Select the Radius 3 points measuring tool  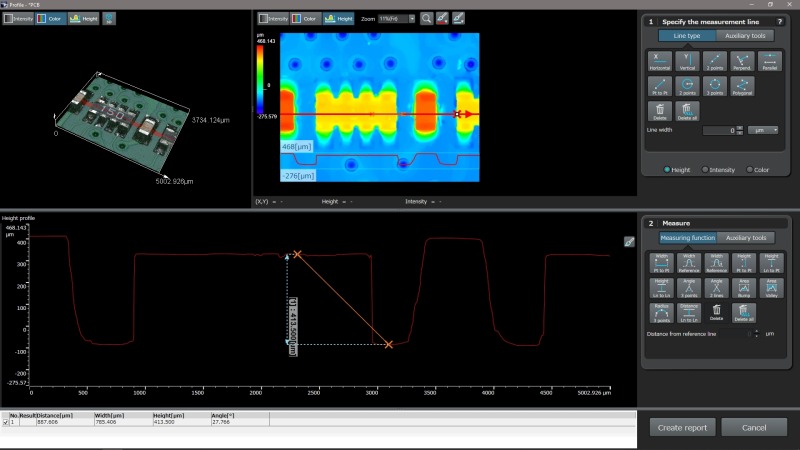tap(661, 313)
